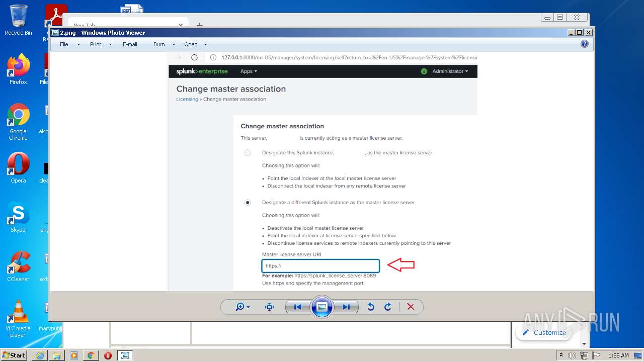The image size is (644, 362).
Task: Switch to Chrome from the taskbar
Action: (x=91, y=355)
